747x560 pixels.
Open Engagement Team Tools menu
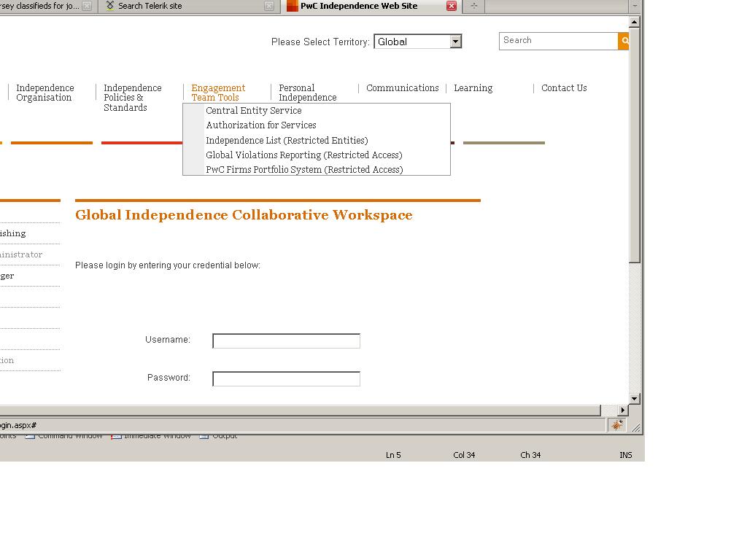click(218, 93)
